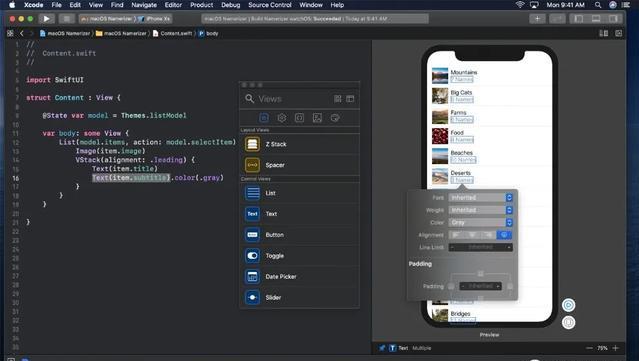The width and height of the screenshot is (639, 361).
Task: Open the Editor menu
Action: pyautogui.click(x=173, y=5)
